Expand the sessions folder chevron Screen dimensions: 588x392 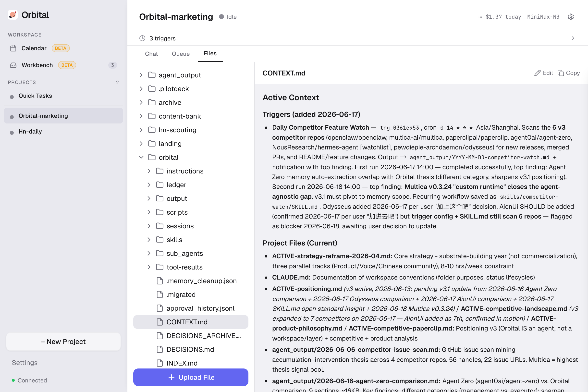(x=149, y=226)
